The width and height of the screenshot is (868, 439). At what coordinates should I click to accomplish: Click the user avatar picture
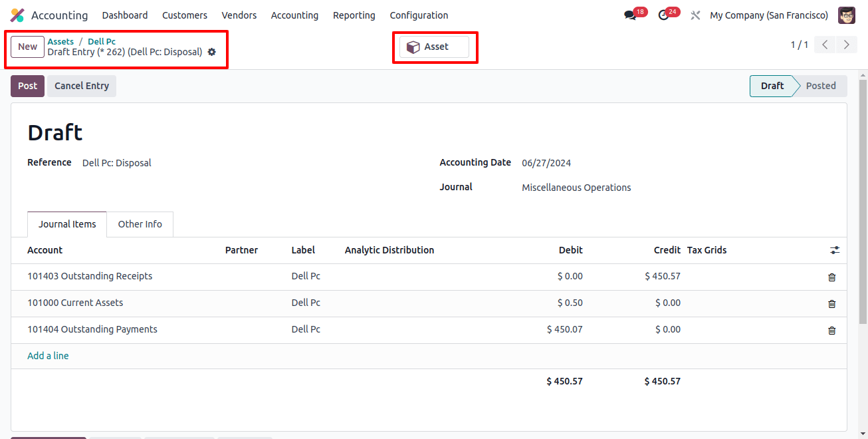pyautogui.click(x=847, y=15)
